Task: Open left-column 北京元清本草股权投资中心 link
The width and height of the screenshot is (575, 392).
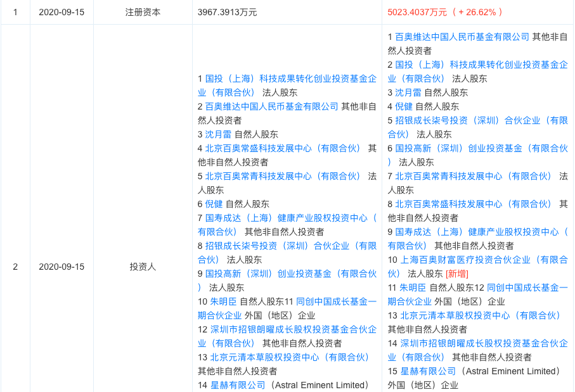Action: pyautogui.click(x=290, y=357)
